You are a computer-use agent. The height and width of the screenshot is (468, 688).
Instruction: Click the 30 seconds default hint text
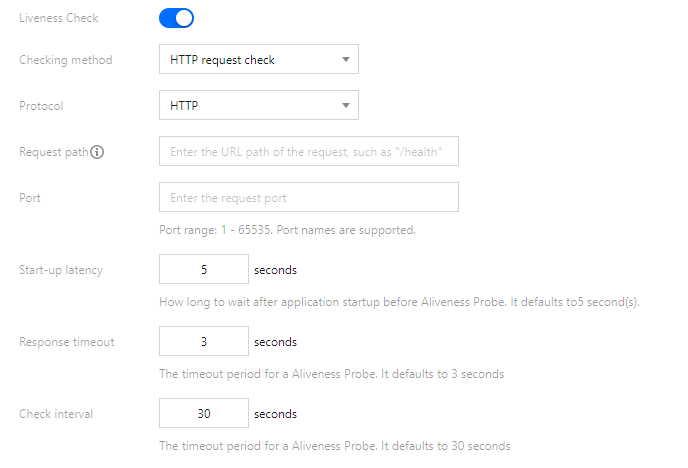[334, 446]
